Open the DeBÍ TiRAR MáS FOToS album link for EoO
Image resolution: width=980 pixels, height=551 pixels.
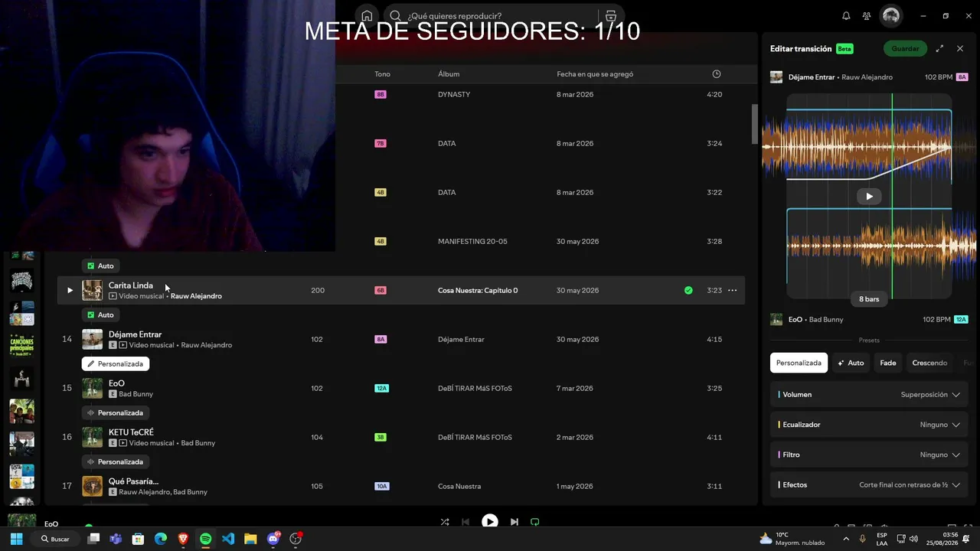475,388
